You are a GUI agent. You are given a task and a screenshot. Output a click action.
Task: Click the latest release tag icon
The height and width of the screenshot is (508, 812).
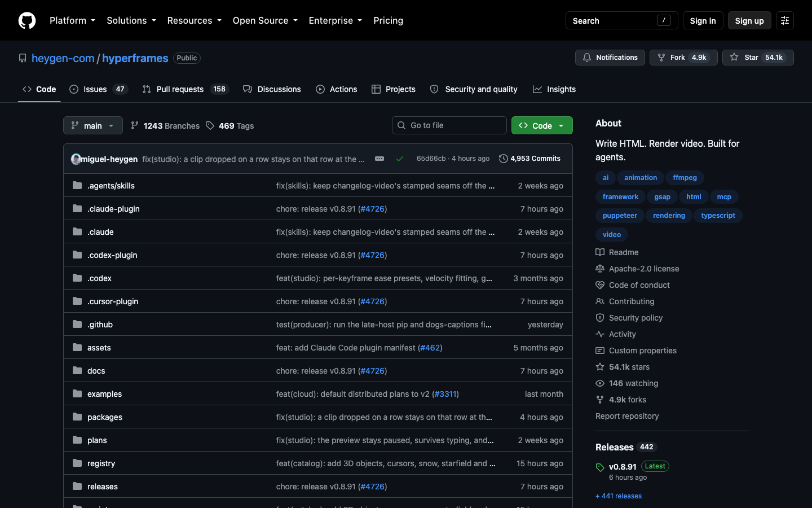click(x=600, y=467)
